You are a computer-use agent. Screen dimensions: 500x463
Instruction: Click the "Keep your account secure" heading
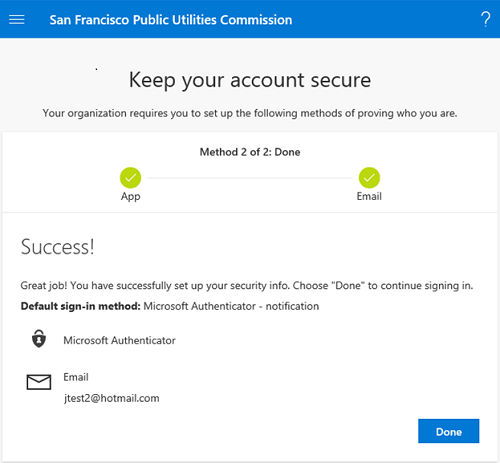(x=250, y=80)
